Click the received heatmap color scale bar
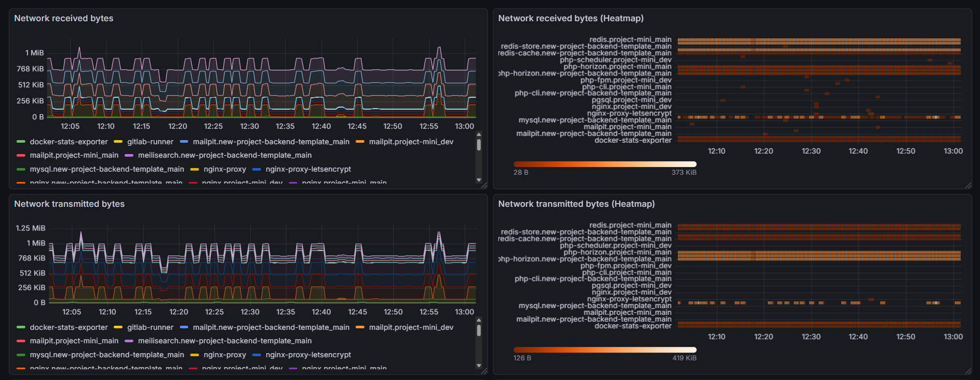Viewport: 980px width, 380px height. point(605,164)
